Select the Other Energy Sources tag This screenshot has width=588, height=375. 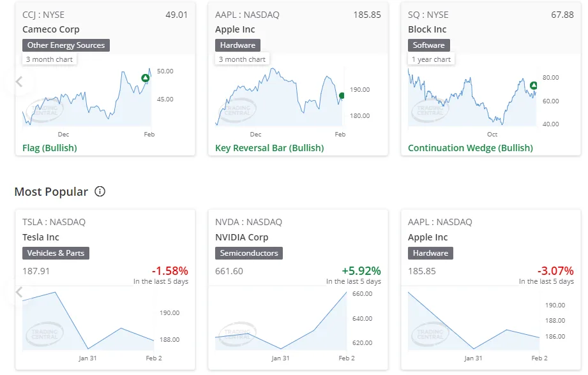point(66,45)
